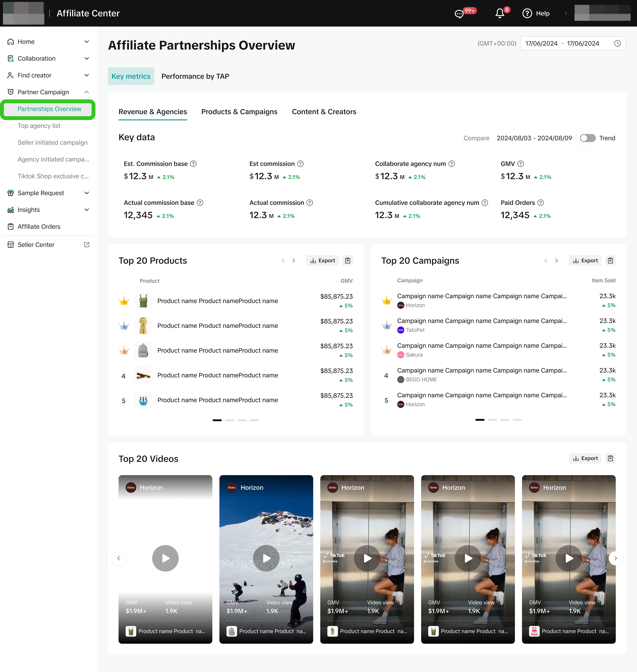Switch to Performance by TAP tab

195,76
